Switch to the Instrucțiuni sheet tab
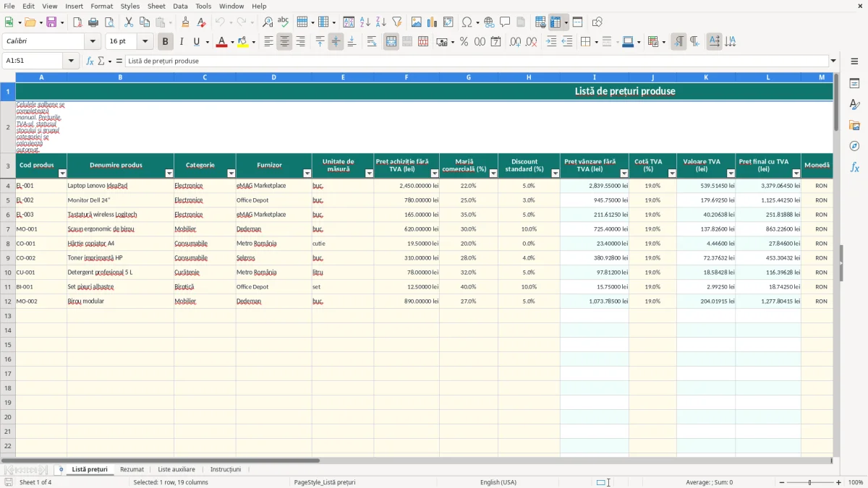 [226, 469]
